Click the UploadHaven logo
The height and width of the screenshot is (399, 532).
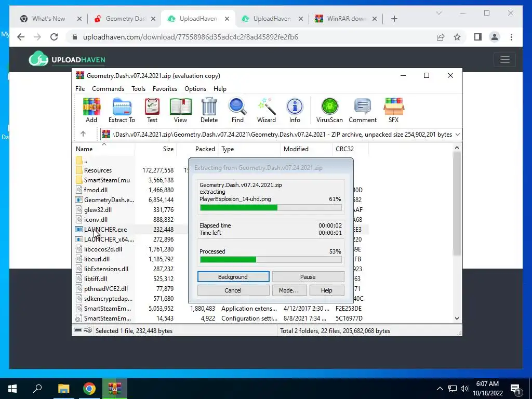67,59
